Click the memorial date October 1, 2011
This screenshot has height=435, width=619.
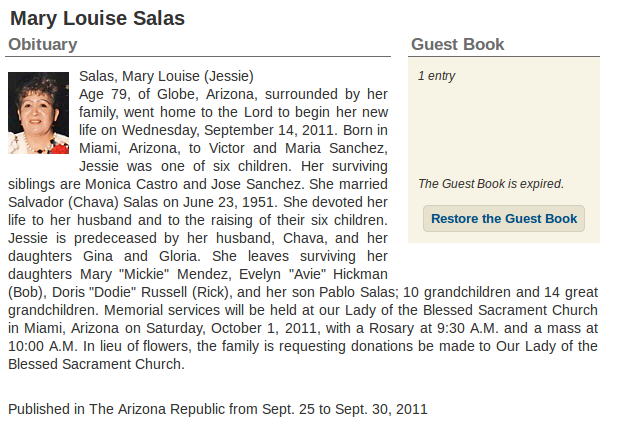(264, 328)
